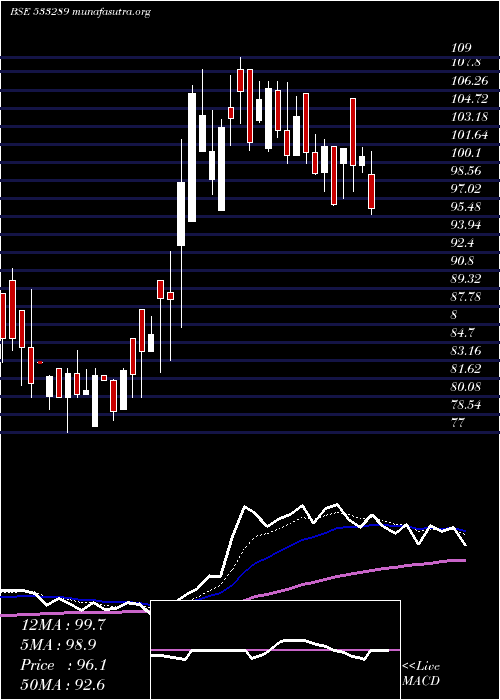Click the 89.32 price axis label
The width and height of the screenshot is (500, 700).
point(466,279)
